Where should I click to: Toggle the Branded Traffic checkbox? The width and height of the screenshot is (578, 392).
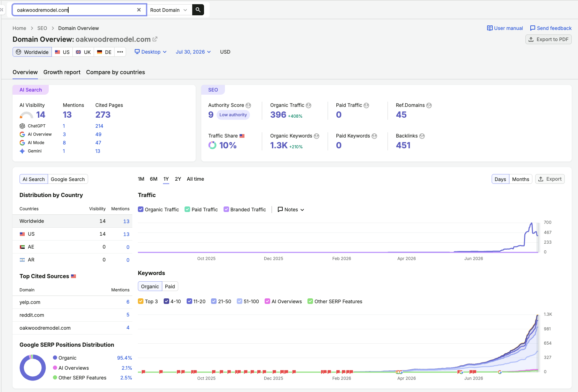(x=226, y=209)
